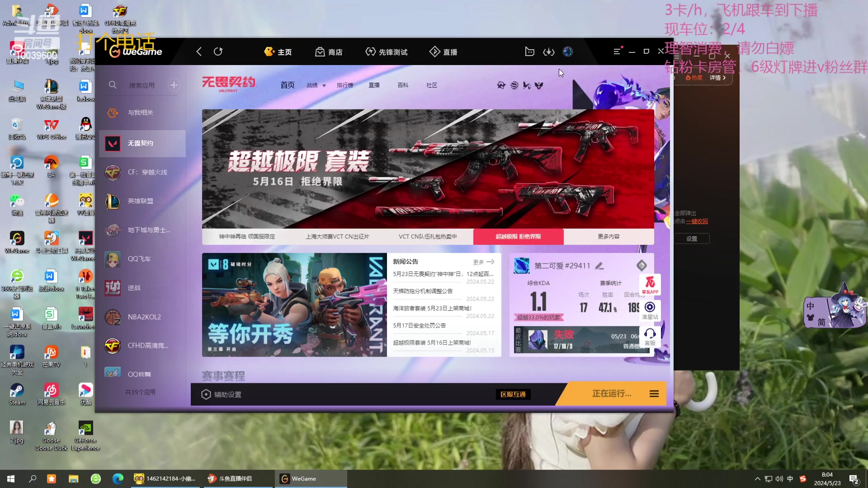This screenshot has width=868, height=488.
Task: Open the 超越极限 套装 banner
Action: 428,169
